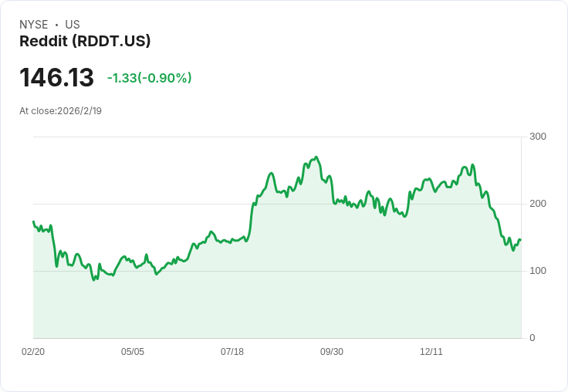Select the 09/30 date axis label
The image size is (568, 392).
pos(331,351)
